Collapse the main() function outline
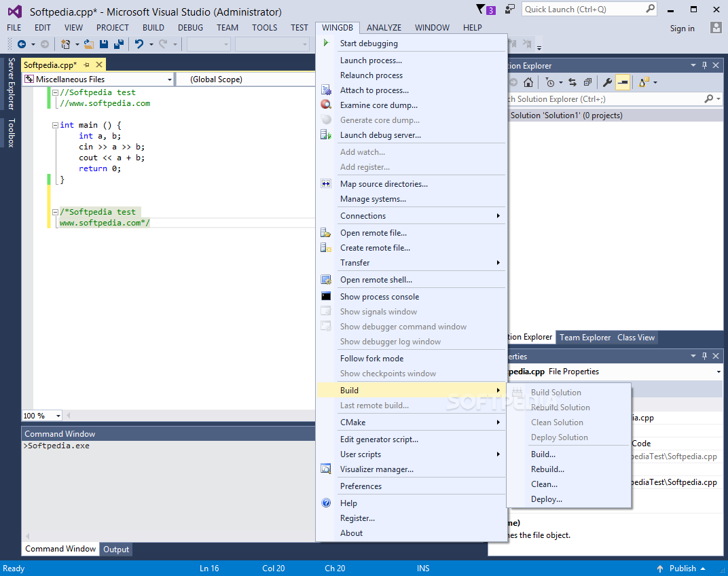The image size is (728, 576). tap(55, 125)
